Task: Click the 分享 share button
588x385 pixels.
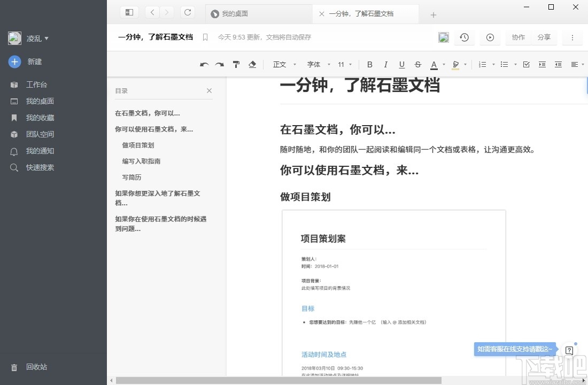Action: pos(544,37)
